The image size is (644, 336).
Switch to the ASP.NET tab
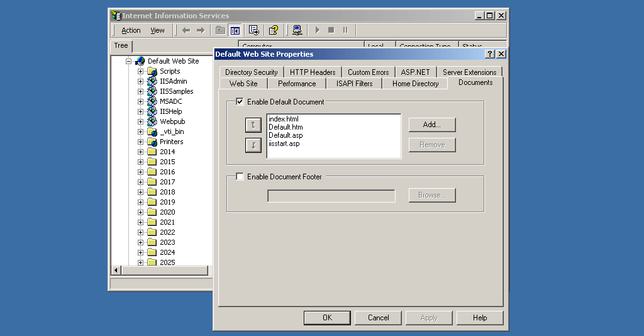[415, 72]
